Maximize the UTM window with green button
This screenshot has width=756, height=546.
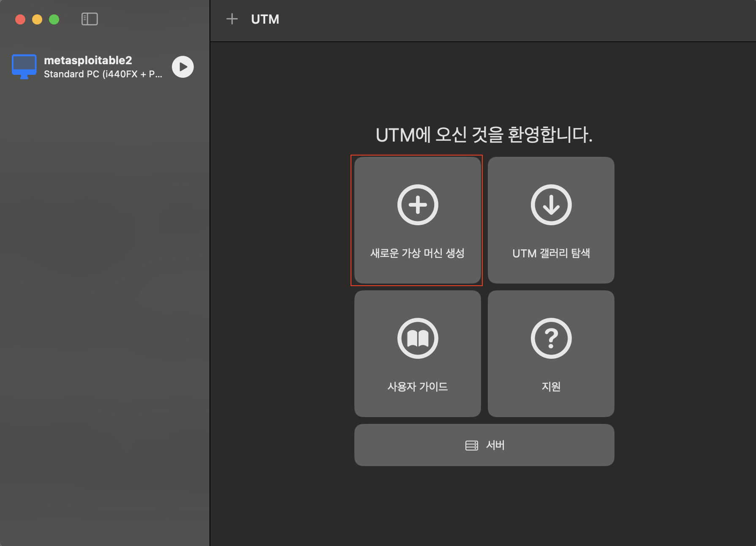click(54, 19)
